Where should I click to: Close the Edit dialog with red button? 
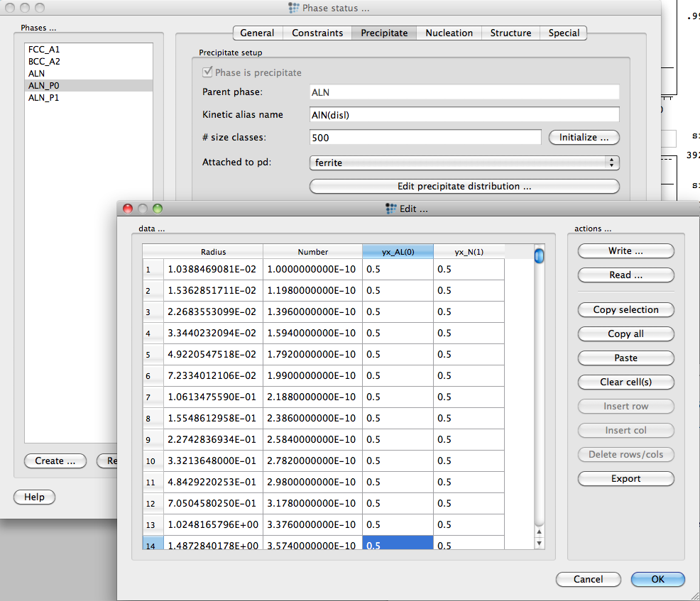[x=128, y=209]
